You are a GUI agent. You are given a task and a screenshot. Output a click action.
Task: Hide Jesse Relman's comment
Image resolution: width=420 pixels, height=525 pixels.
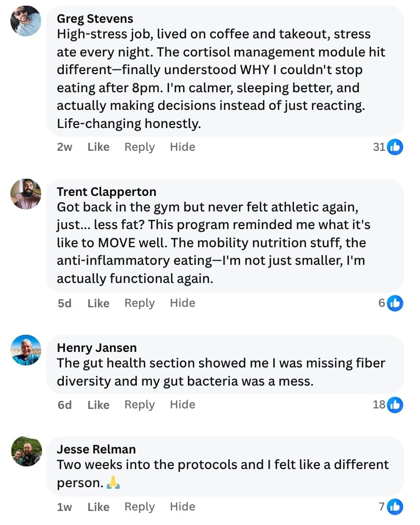point(183,507)
